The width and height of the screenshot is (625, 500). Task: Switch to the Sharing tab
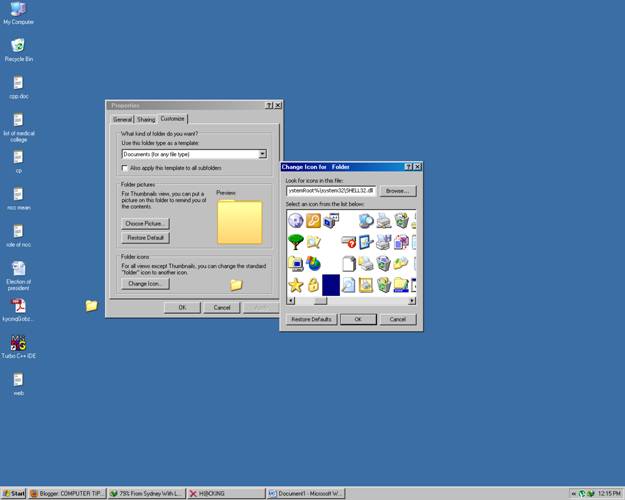146,119
